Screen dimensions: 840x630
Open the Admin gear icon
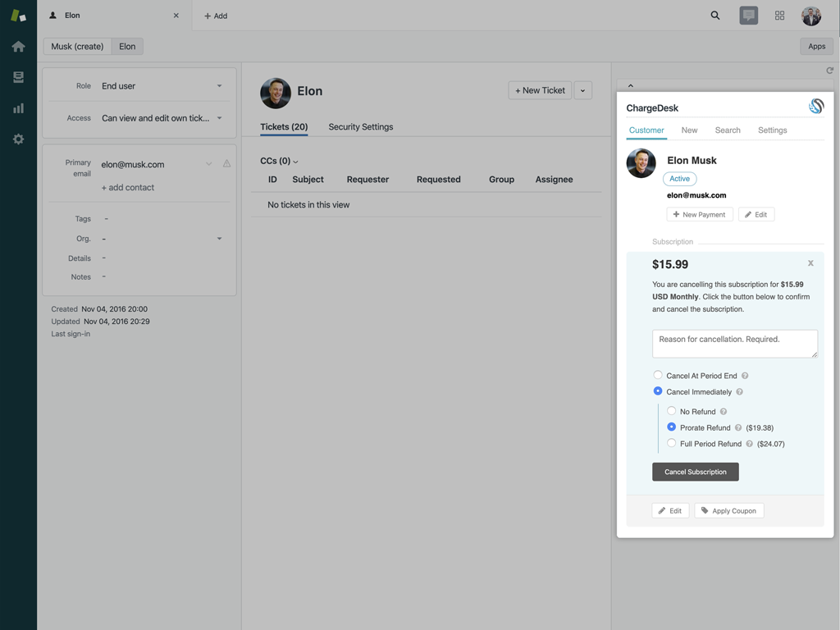coord(18,139)
